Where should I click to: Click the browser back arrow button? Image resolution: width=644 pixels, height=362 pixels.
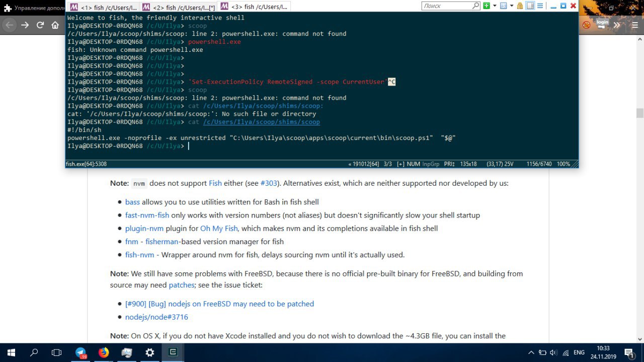[10, 25]
